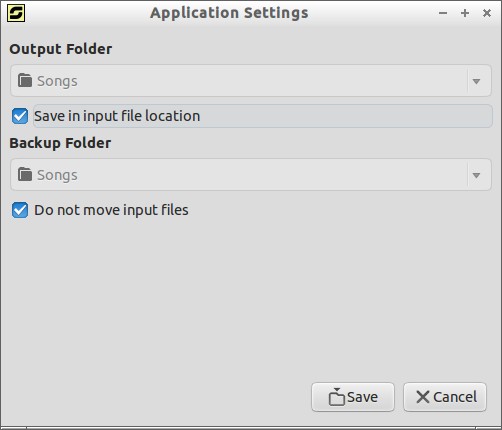The width and height of the screenshot is (502, 430).
Task: Save the application settings
Action: [353, 397]
